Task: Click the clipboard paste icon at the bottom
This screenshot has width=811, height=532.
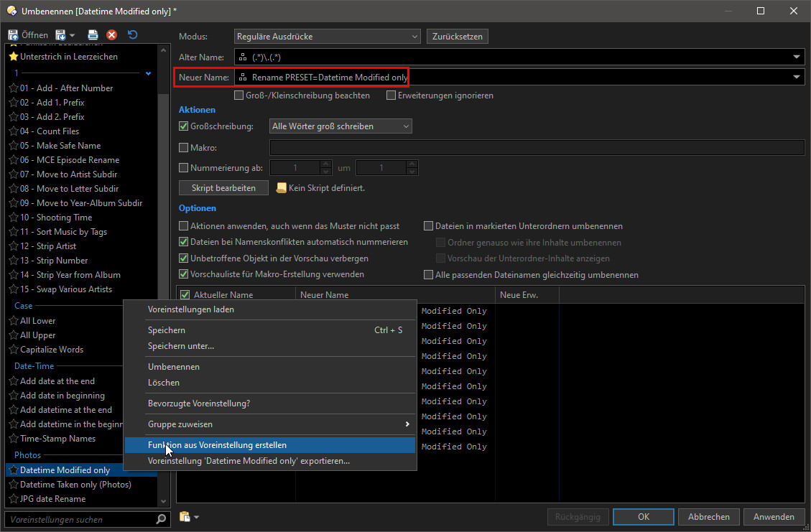Action: 185,516
